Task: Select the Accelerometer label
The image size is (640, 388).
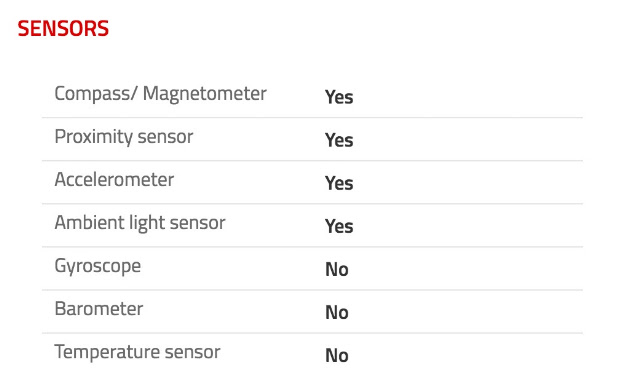Action: [x=114, y=180]
